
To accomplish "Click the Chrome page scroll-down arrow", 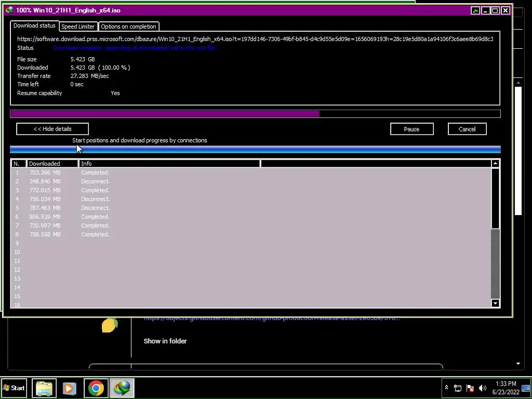I will (518, 364).
